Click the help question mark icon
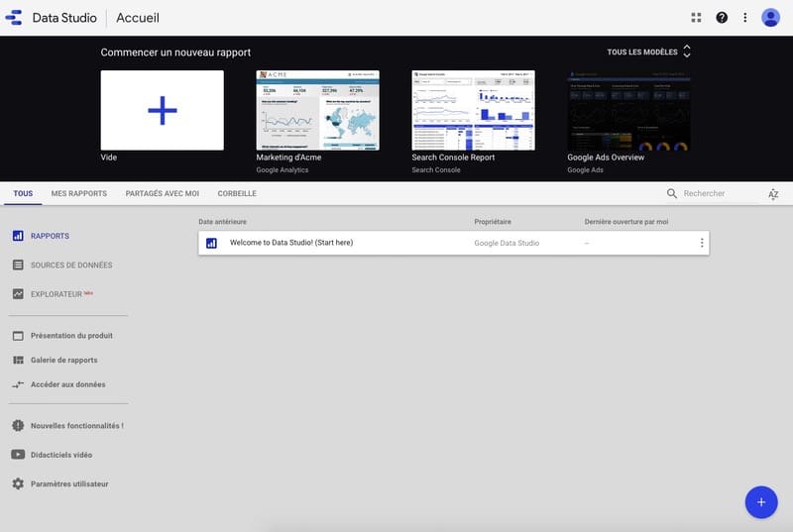 (x=722, y=18)
